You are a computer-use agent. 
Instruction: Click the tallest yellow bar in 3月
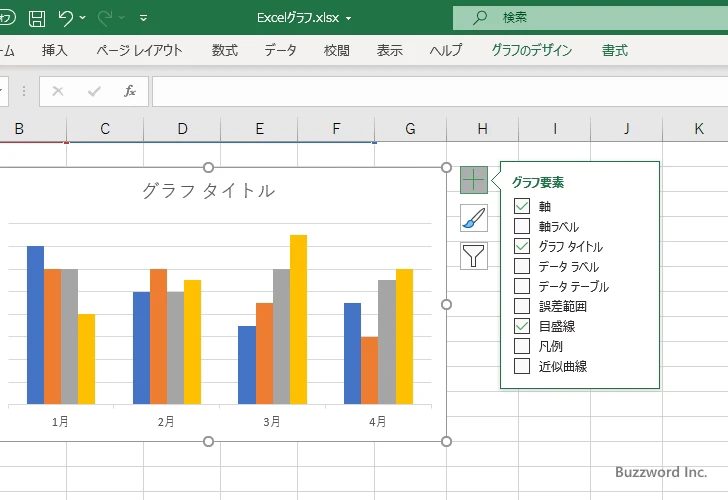click(299, 319)
